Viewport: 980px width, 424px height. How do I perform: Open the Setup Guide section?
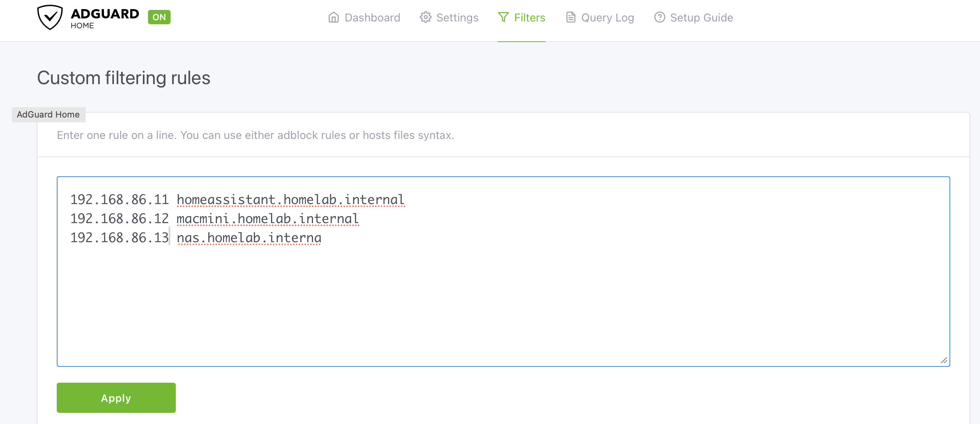pyautogui.click(x=701, y=17)
